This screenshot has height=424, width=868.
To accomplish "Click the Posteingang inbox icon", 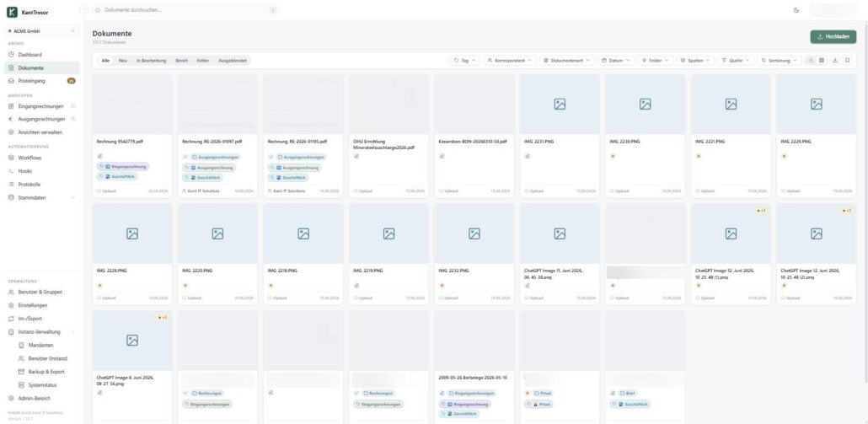I will (11, 81).
